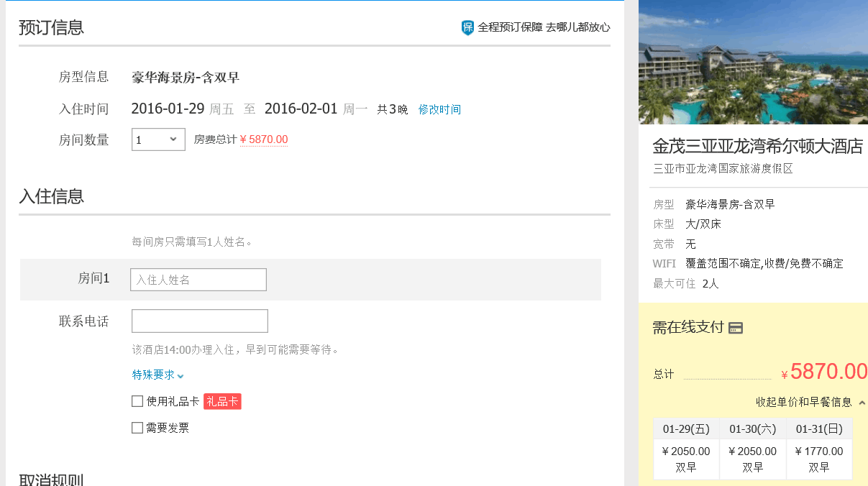868x486 pixels.
Task: Click the modify dates link
Action: pos(439,109)
